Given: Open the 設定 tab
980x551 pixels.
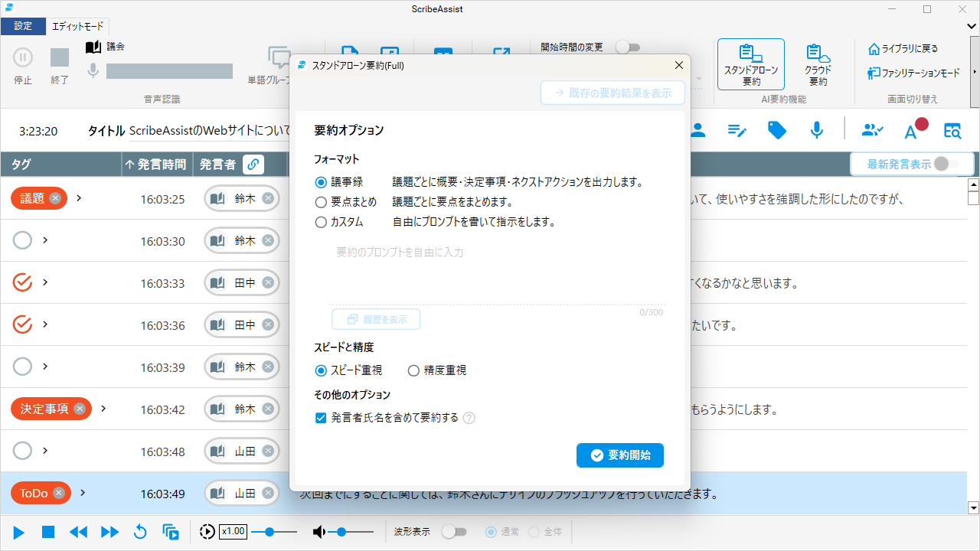Looking at the screenshot, I should [23, 26].
